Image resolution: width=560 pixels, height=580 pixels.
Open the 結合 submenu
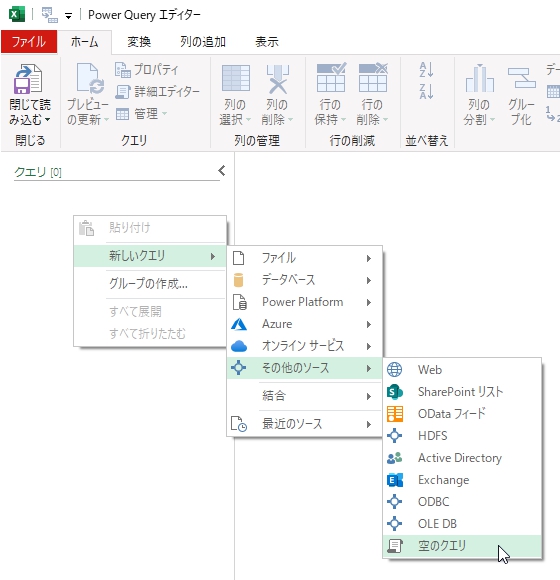pos(304,396)
